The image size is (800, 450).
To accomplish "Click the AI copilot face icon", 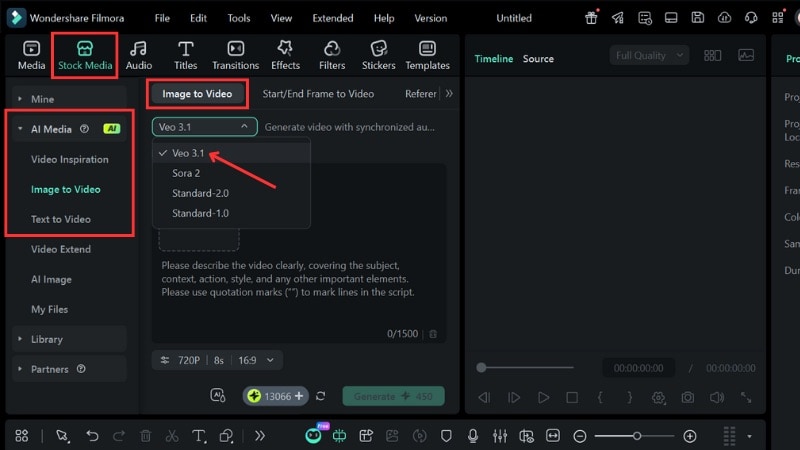I will (313, 436).
